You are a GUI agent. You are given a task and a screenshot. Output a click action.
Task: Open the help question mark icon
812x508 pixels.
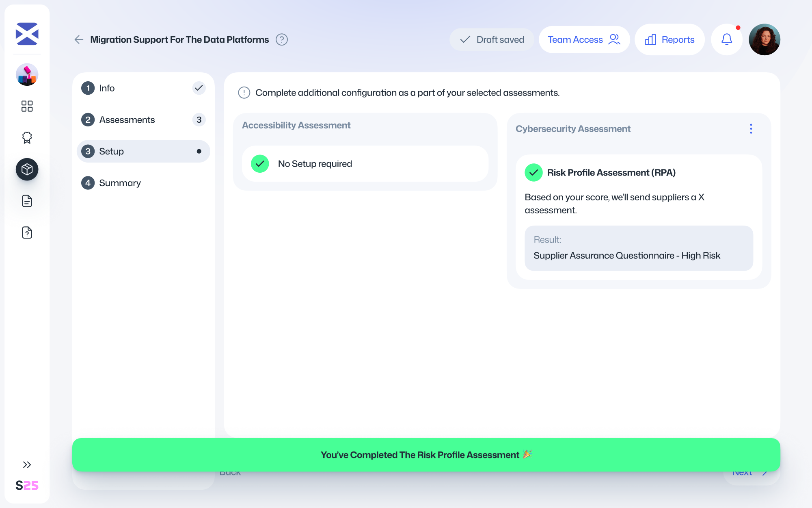(x=281, y=39)
